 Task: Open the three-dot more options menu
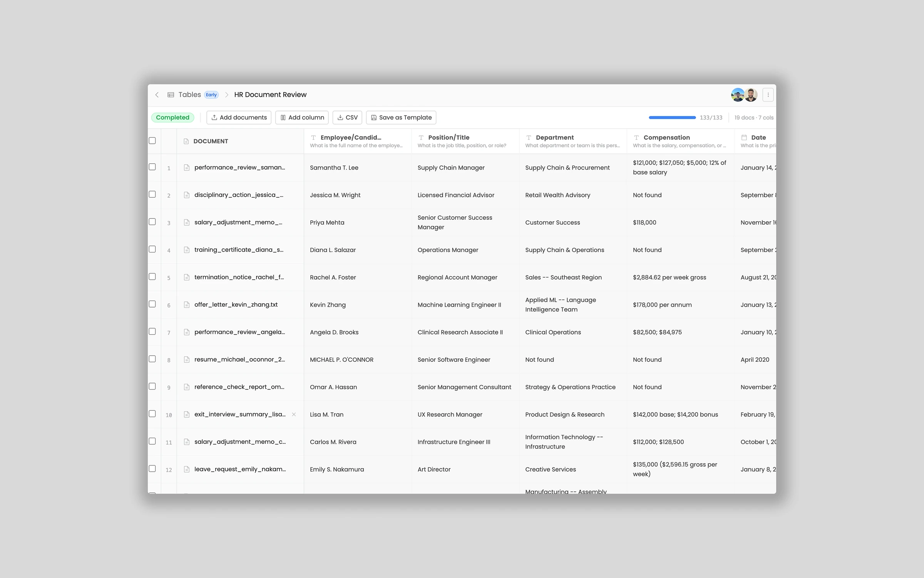point(768,95)
